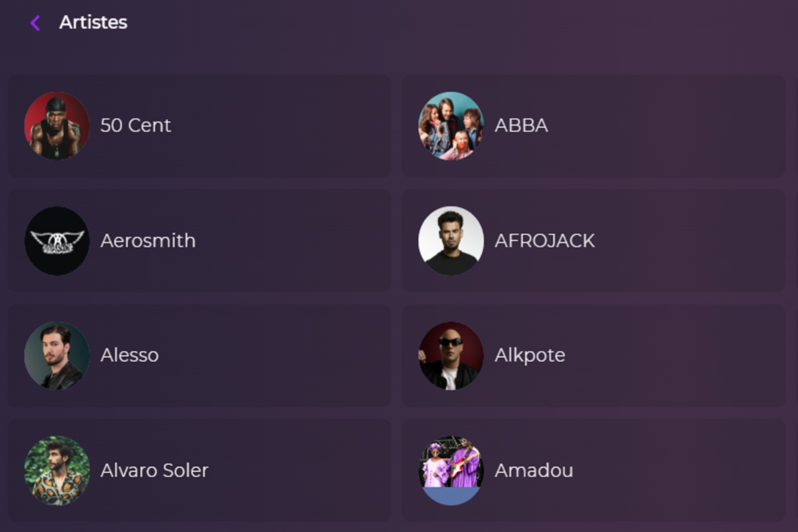This screenshot has height=532, width=798.
Task: Click ABBA's circular artist photo
Action: click(450, 125)
